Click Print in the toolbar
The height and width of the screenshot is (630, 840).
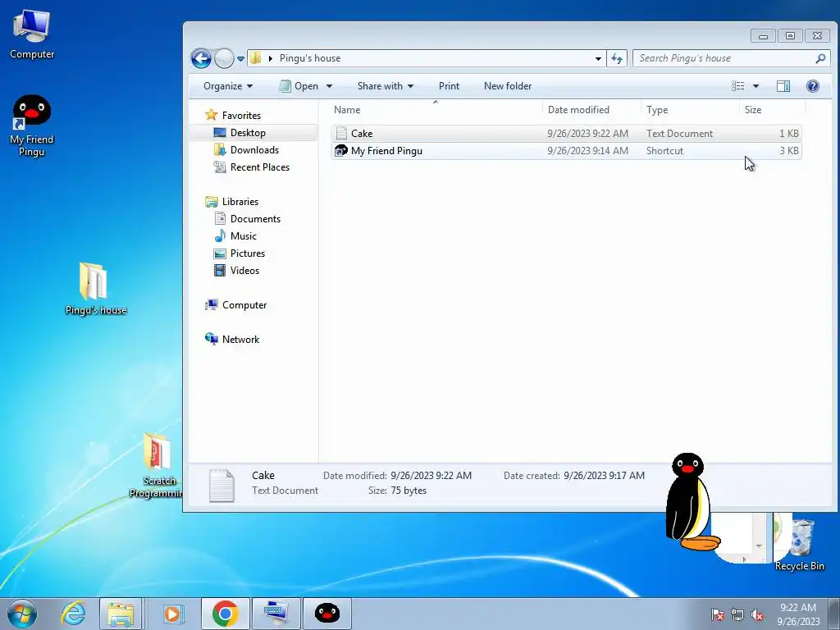coord(449,86)
